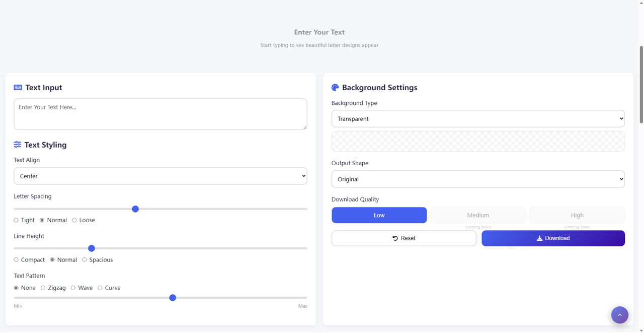Expand the Output Shape dropdown

[x=477, y=179]
